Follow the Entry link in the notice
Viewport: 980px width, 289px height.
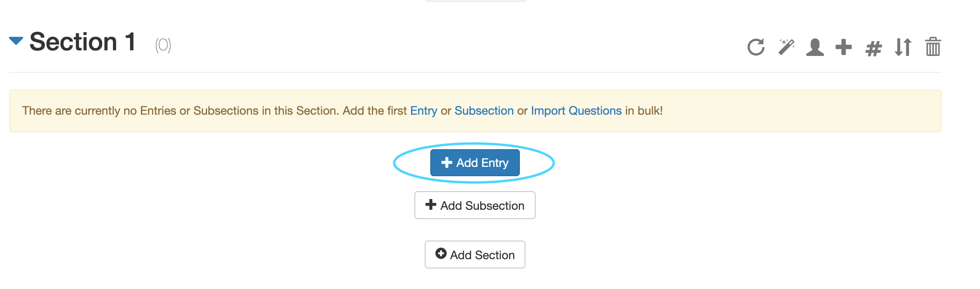click(x=423, y=111)
